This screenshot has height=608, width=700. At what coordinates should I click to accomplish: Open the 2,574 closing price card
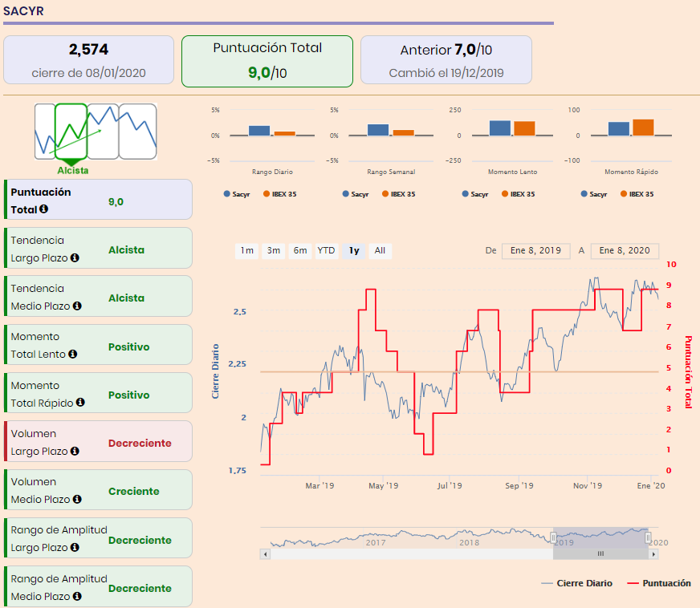point(88,60)
